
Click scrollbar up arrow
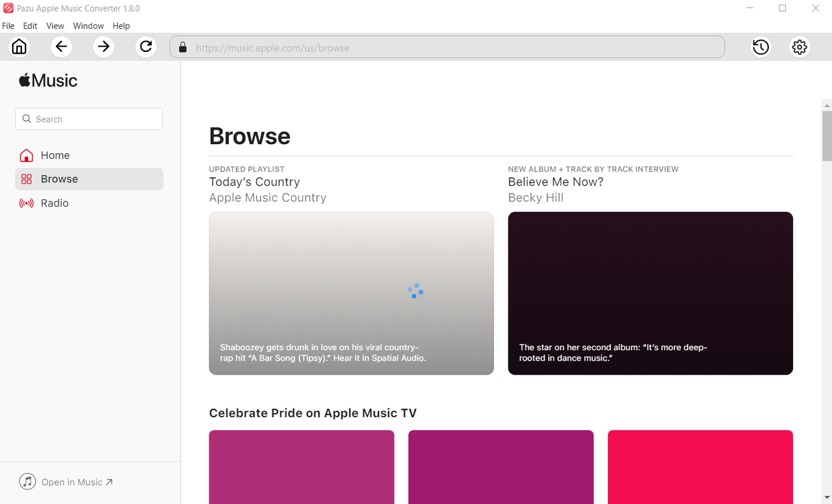click(x=827, y=105)
